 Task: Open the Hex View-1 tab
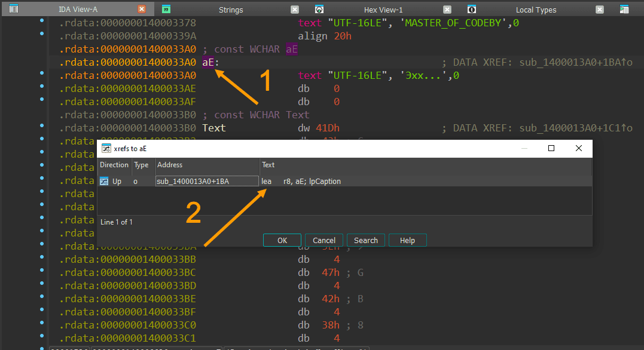point(383,10)
